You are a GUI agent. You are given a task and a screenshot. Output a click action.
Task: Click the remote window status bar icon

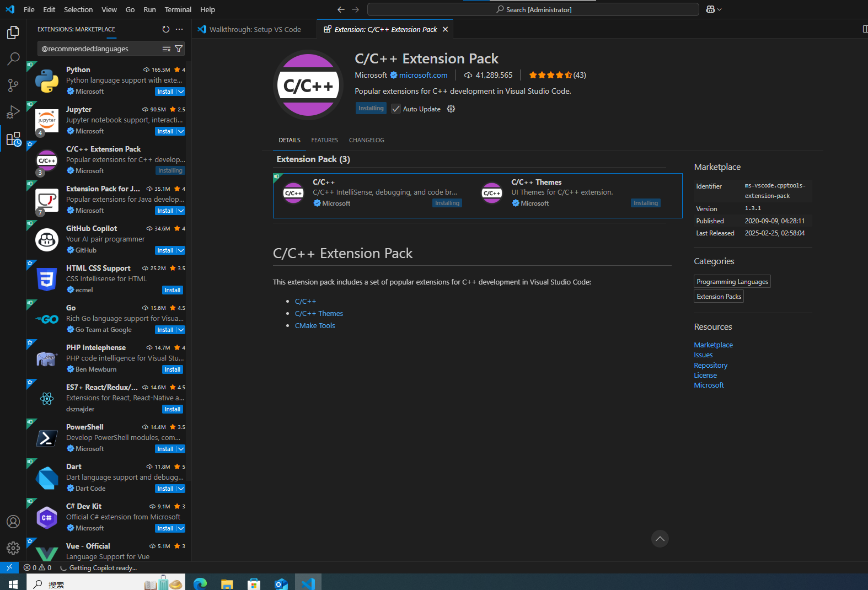(9, 567)
